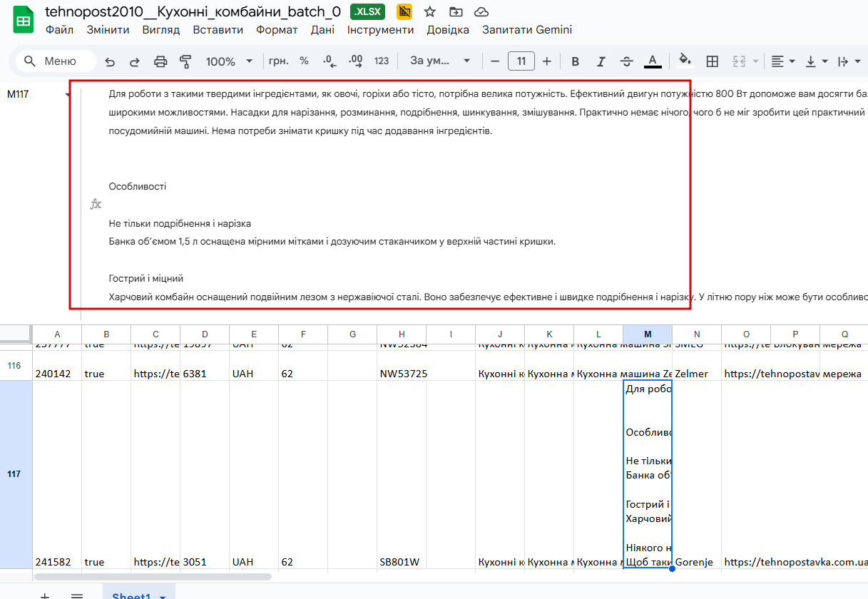The height and width of the screenshot is (599, 868).
Task: Click the Move to folder icon
Action: pyautogui.click(x=456, y=11)
